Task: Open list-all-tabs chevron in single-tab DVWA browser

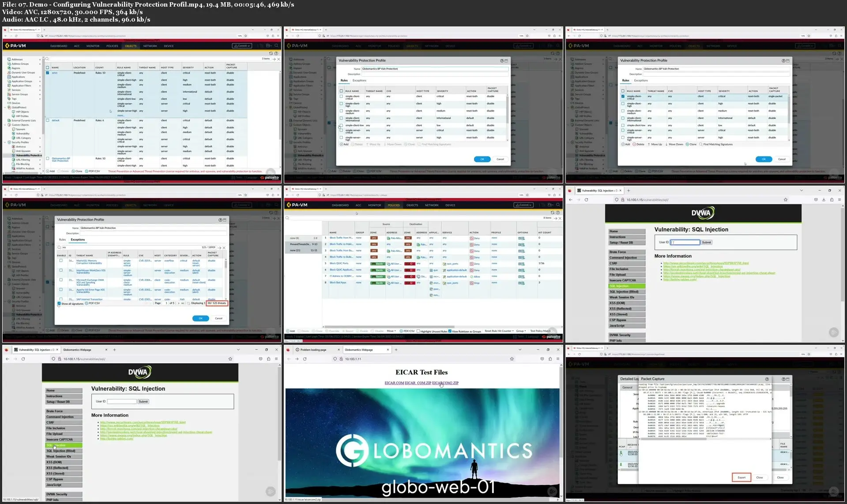Action: [802, 190]
